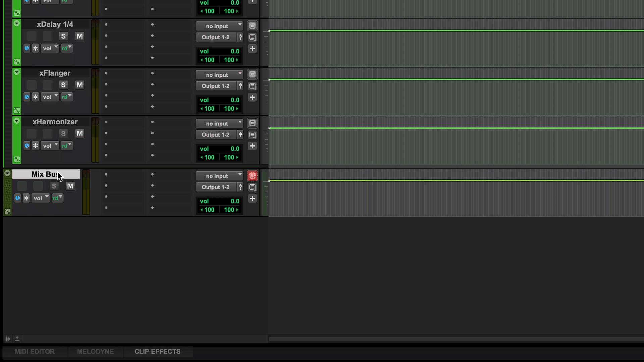Image resolution: width=644 pixels, height=362 pixels.
Task: Click the blue timebase icon on xFlanger
Action: [x=27, y=97]
